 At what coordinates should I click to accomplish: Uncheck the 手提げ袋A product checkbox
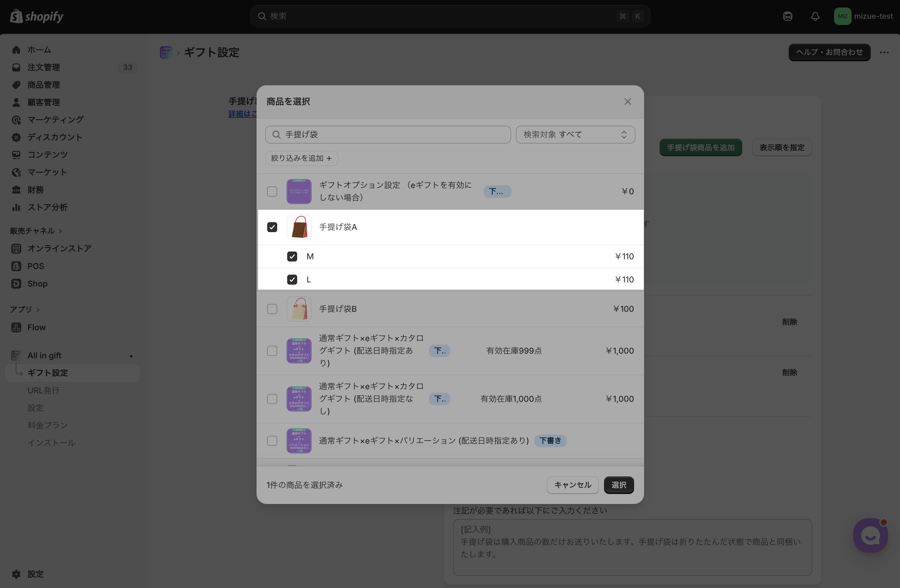point(272,227)
